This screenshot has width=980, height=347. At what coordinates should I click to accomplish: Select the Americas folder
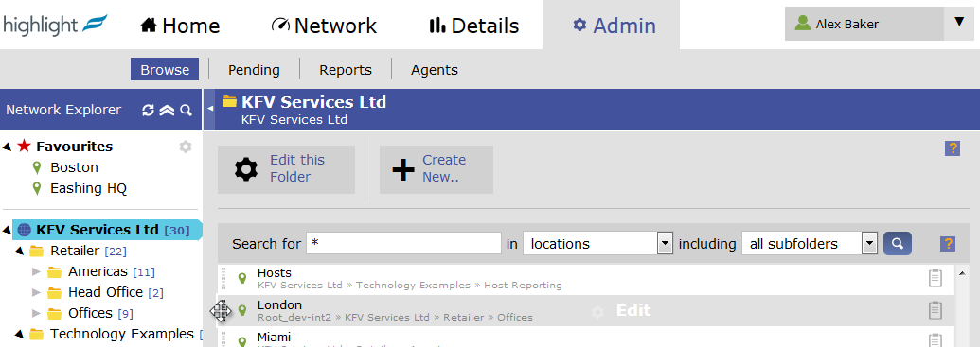coord(98,271)
